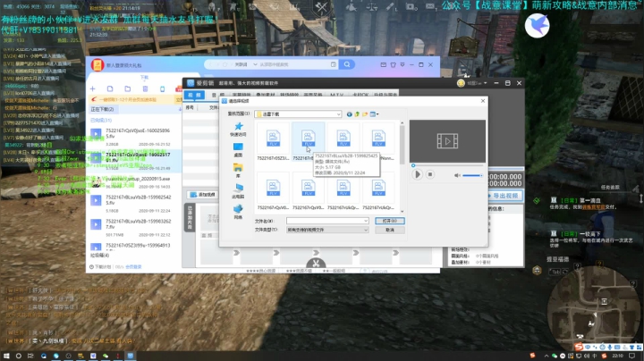Stop the preview video playback
Screen dimensions: 644x361
430,174
